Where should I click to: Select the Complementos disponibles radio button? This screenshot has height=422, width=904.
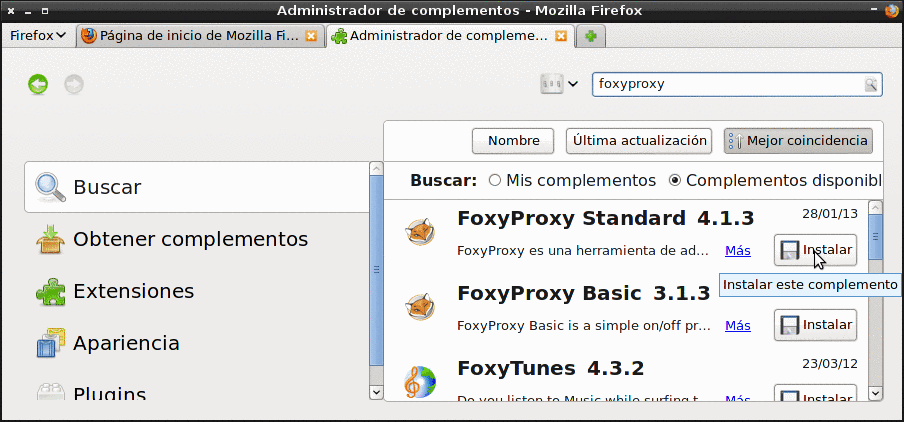[x=675, y=181]
